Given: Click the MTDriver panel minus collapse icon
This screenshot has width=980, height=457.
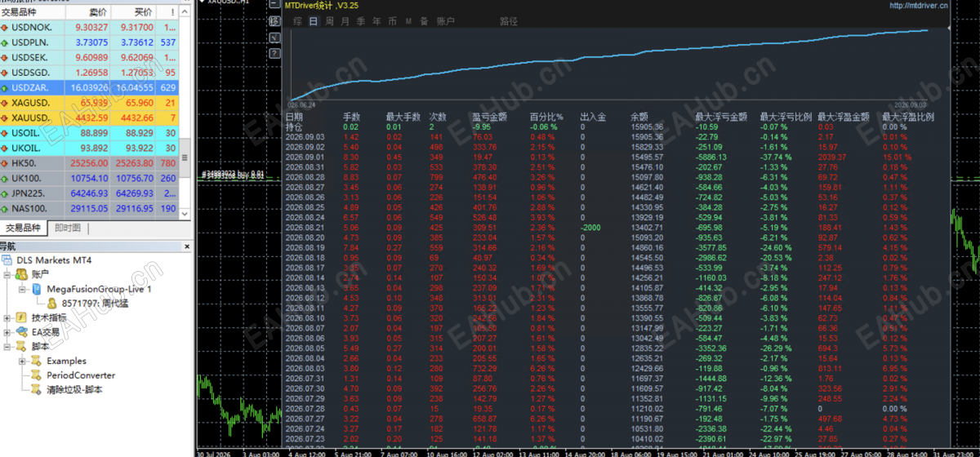Looking at the screenshot, I should click(274, 4).
